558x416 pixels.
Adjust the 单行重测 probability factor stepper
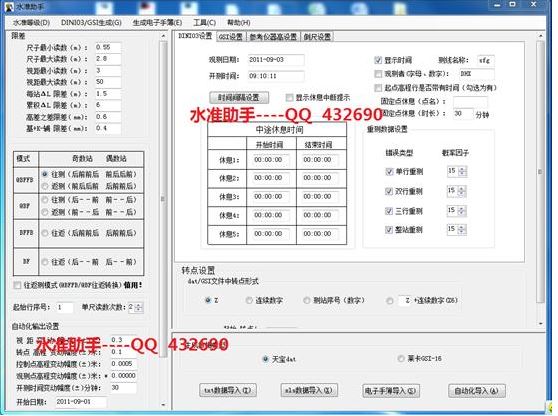(x=462, y=172)
